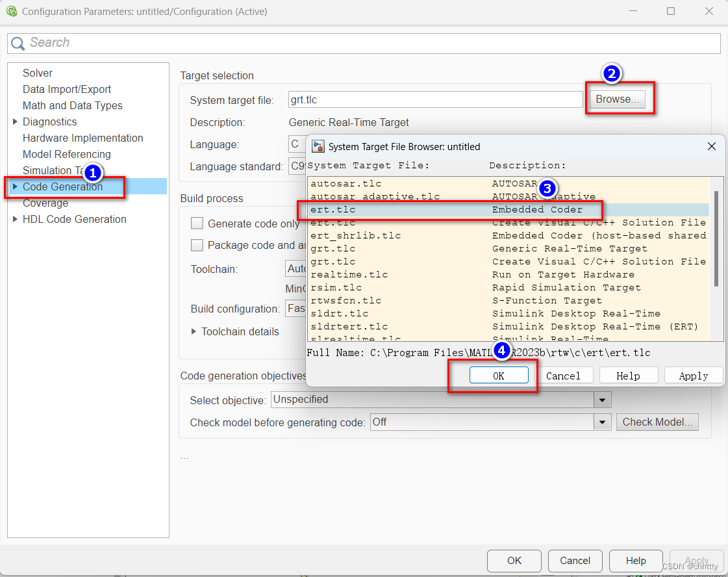Image resolution: width=728 pixels, height=577 pixels.
Task: Click Cancel in target file browser
Action: 563,376
